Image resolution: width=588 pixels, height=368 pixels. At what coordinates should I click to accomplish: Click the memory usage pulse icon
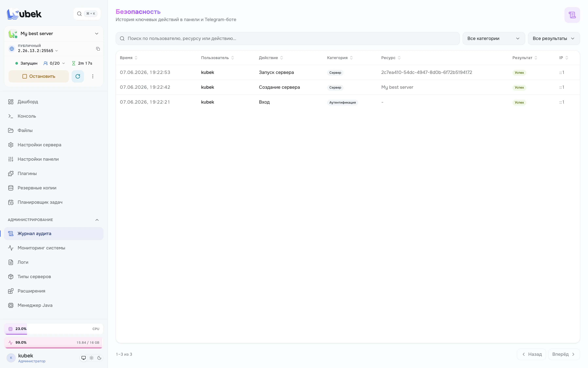tap(10, 342)
